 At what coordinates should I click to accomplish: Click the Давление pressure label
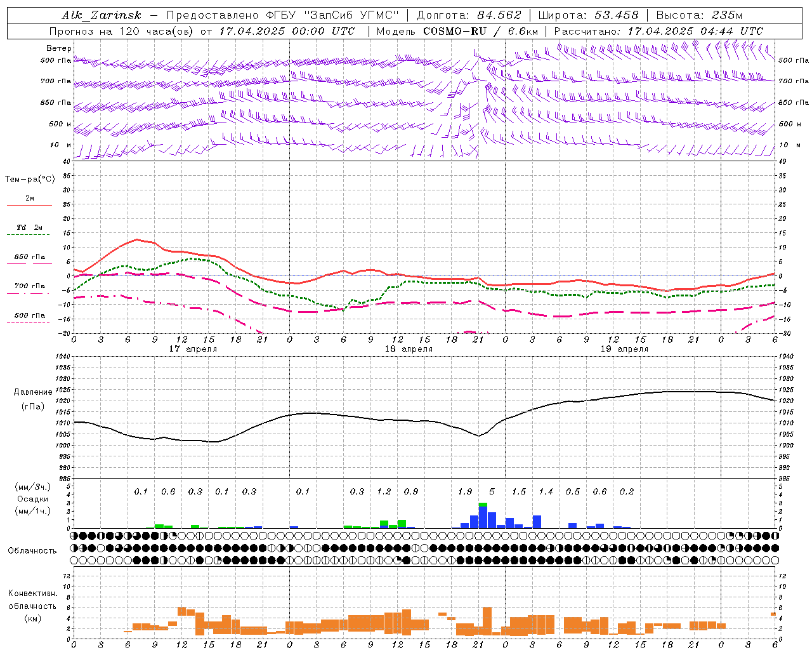click(33, 392)
